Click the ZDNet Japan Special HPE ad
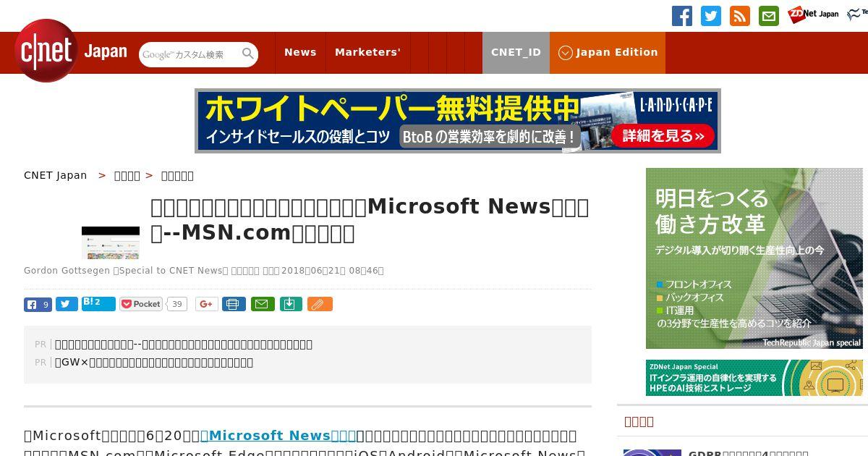 (x=754, y=378)
